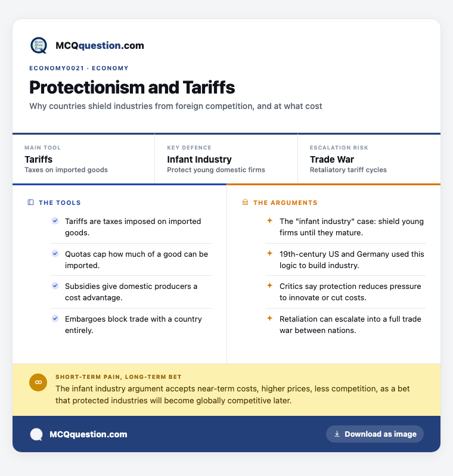Open the MCQquestion.com header link
Viewport: 453px width, 476px height.
100,45
